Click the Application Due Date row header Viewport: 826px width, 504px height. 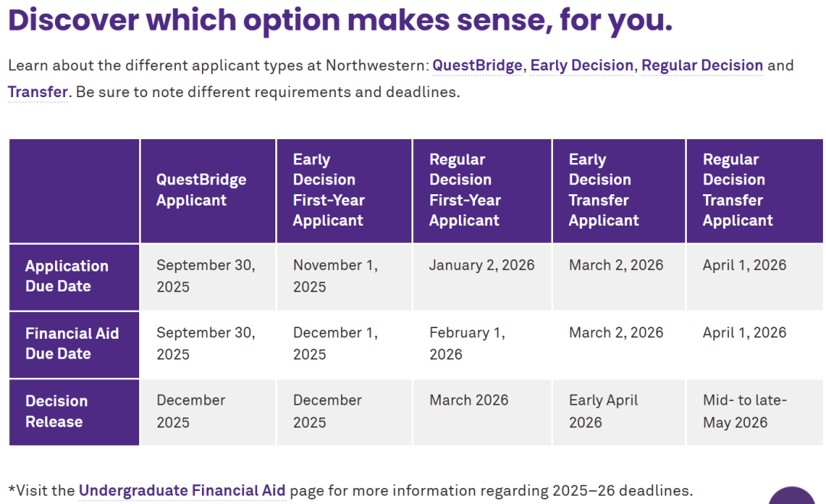point(67,276)
